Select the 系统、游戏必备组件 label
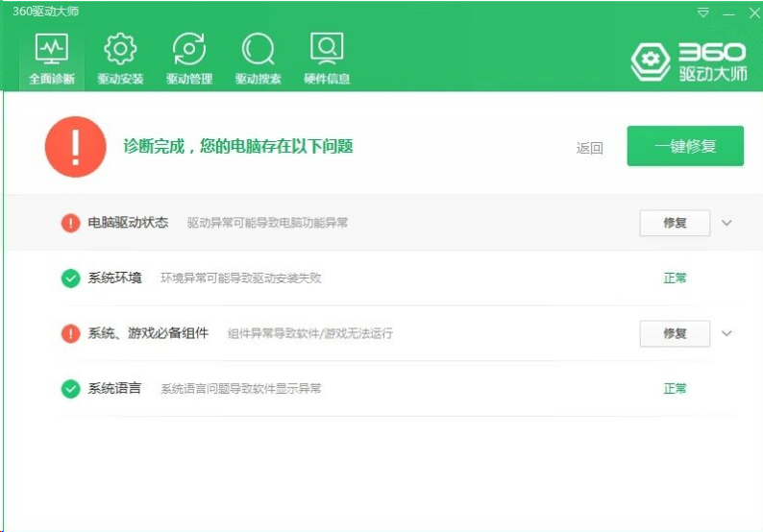 click(x=148, y=333)
